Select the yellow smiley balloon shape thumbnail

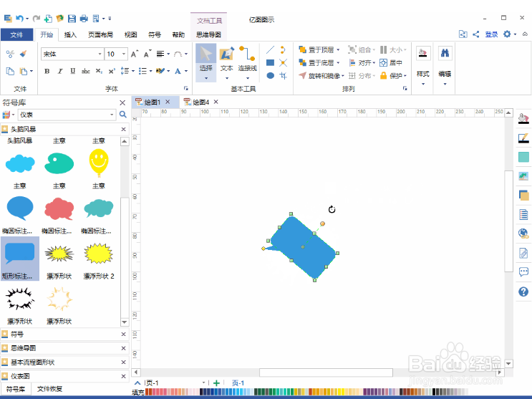click(99, 163)
